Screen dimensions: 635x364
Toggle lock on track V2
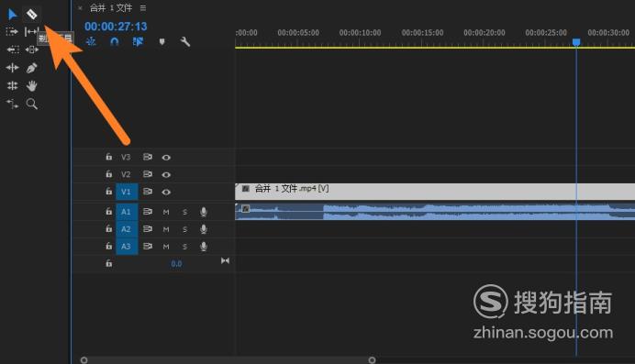pos(108,174)
